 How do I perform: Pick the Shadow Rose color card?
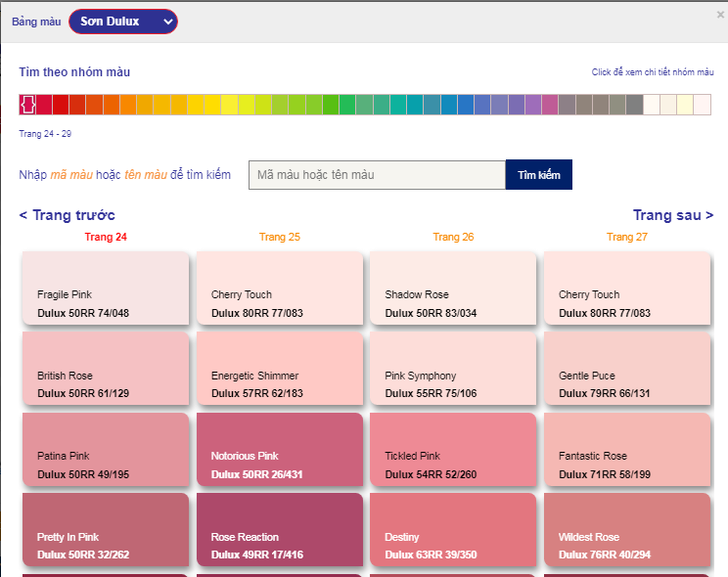click(x=453, y=288)
